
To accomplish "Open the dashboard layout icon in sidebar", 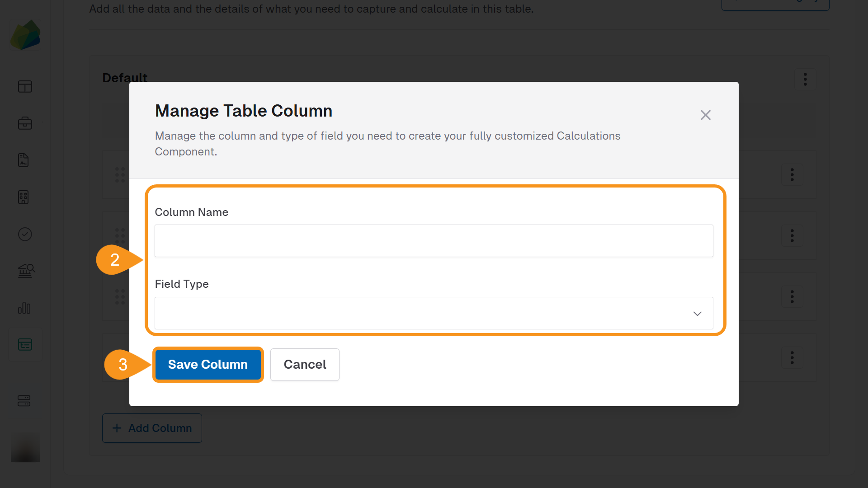I will point(25,86).
